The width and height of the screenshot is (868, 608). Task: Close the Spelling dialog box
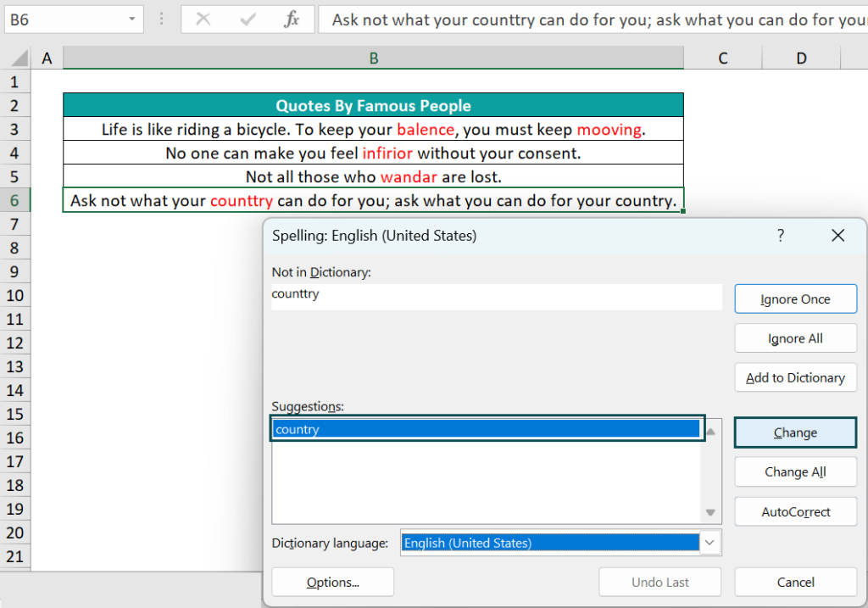(x=837, y=236)
